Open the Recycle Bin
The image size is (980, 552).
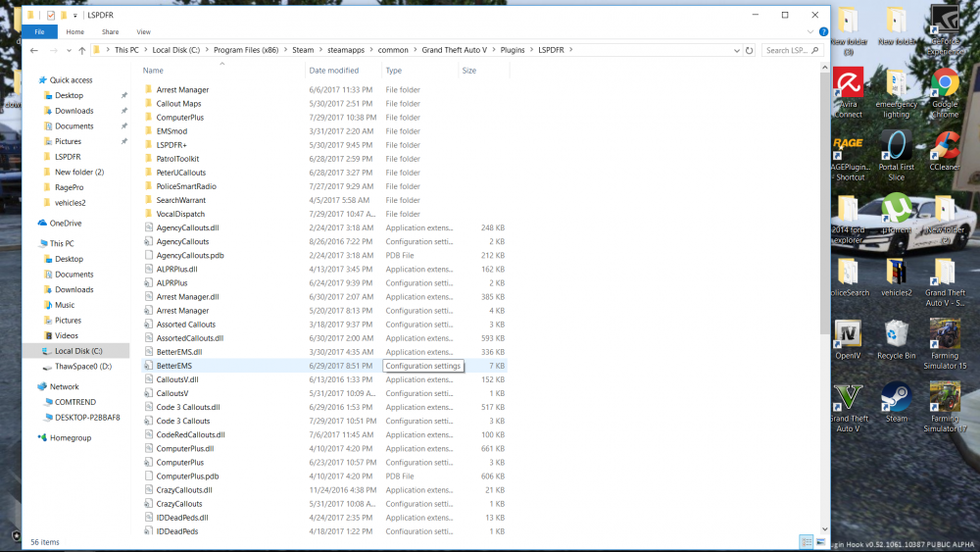tap(897, 339)
